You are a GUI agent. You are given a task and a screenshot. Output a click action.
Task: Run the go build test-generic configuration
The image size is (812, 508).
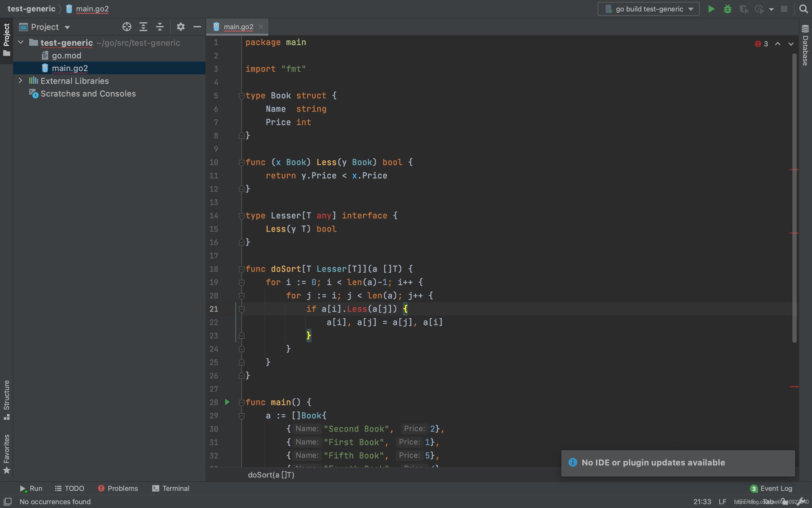tap(711, 9)
